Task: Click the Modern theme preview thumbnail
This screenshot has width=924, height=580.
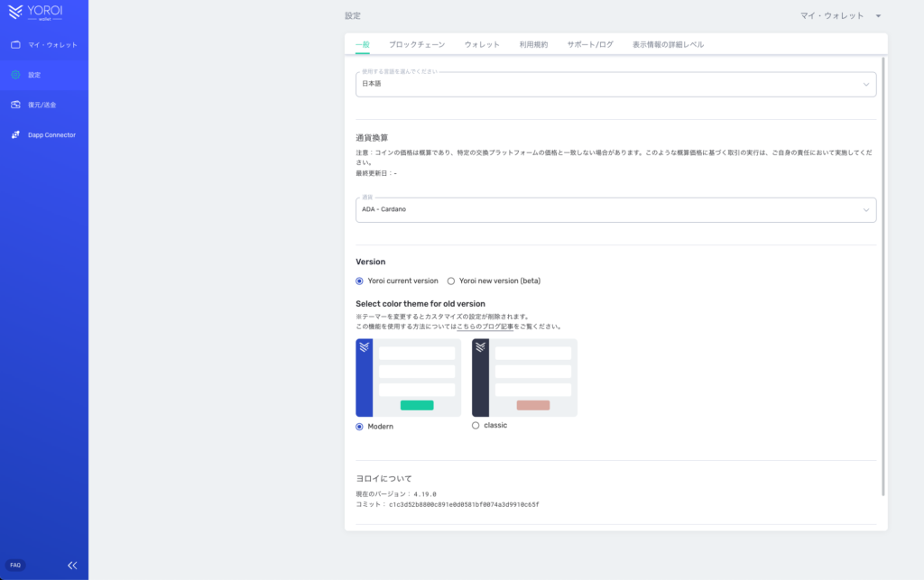Action: (408, 377)
